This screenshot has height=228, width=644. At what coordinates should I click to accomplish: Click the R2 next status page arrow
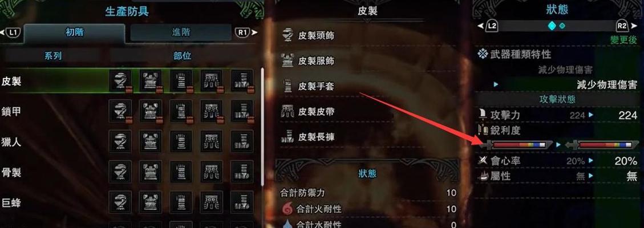click(x=626, y=26)
